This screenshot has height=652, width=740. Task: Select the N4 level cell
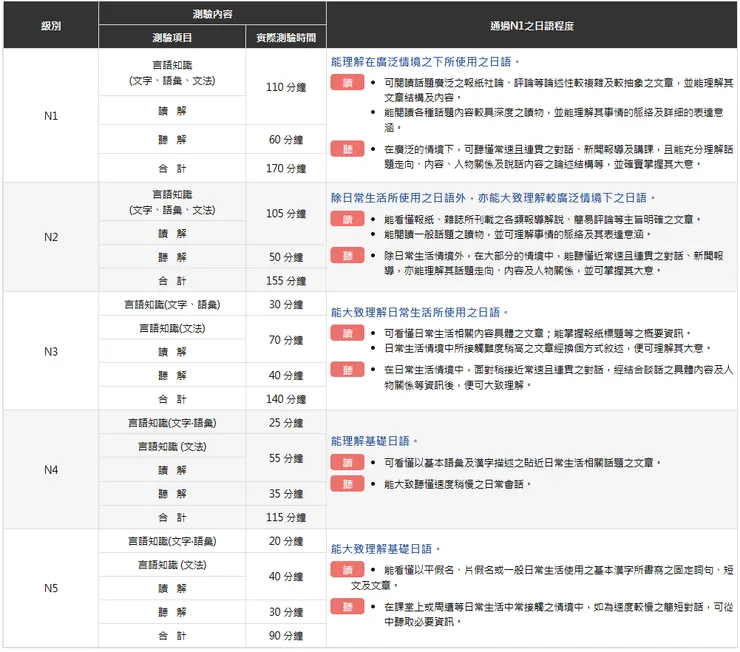(51, 470)
